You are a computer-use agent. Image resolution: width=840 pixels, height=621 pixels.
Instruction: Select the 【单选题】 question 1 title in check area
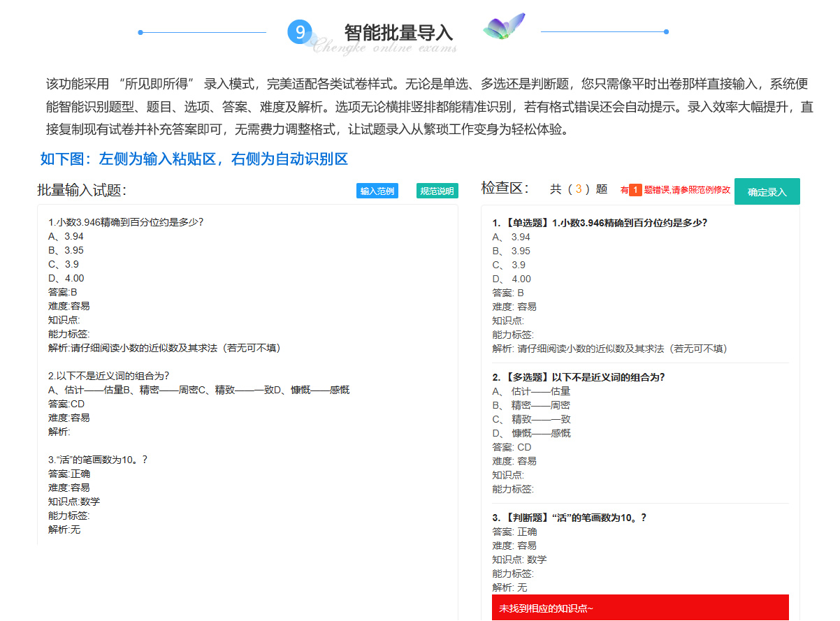click(600, 223)
